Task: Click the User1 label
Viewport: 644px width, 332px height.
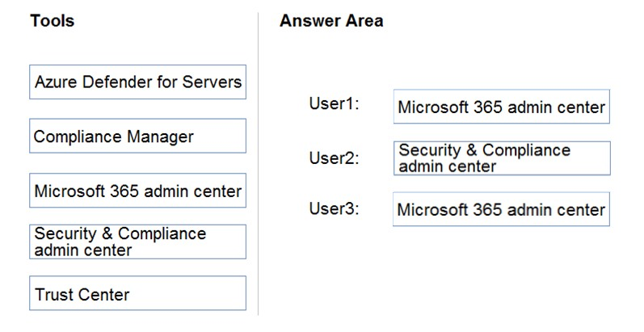Action: (x=334, y=103)
